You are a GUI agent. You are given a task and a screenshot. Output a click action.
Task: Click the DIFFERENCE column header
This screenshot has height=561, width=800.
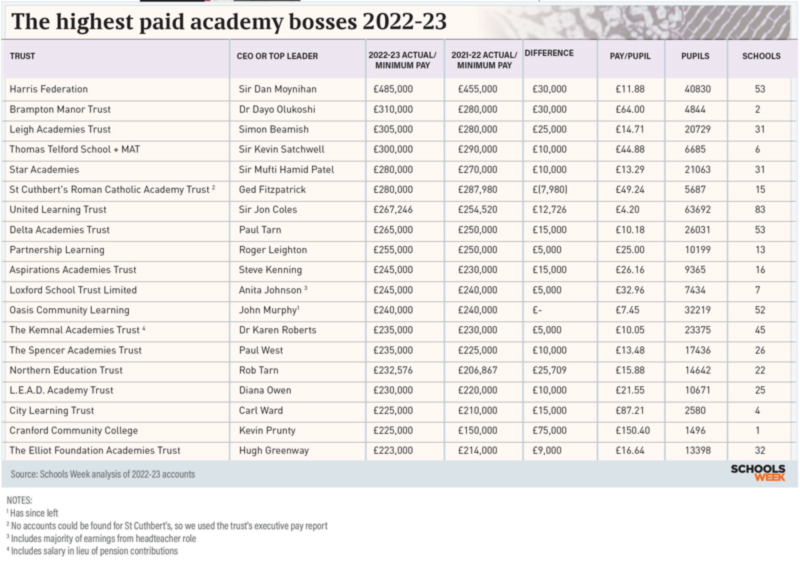(x=549, y=53)
